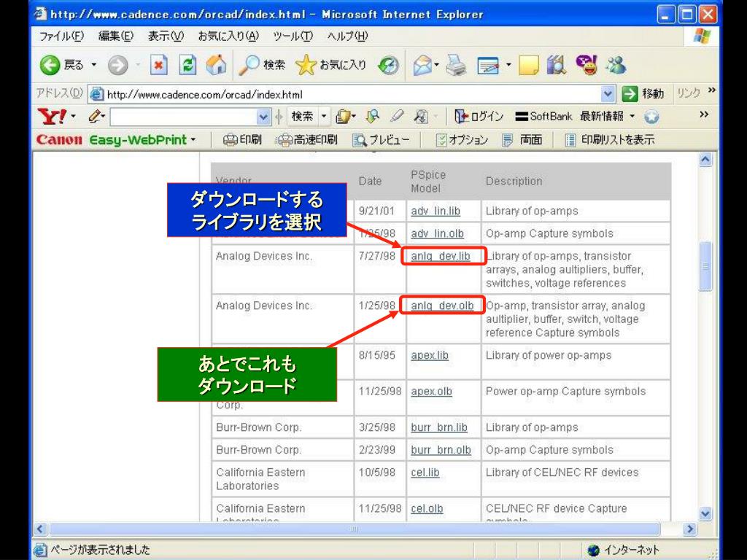Viewport: 747px width, 560px height.
Task: Click the adv_lin.olb link
Action: coord(438,234)
